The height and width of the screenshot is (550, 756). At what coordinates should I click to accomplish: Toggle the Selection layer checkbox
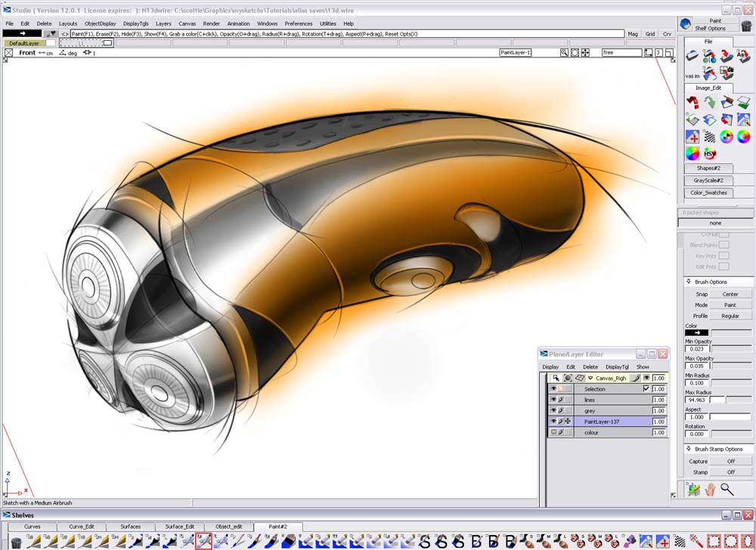click(x=646, y=388)
